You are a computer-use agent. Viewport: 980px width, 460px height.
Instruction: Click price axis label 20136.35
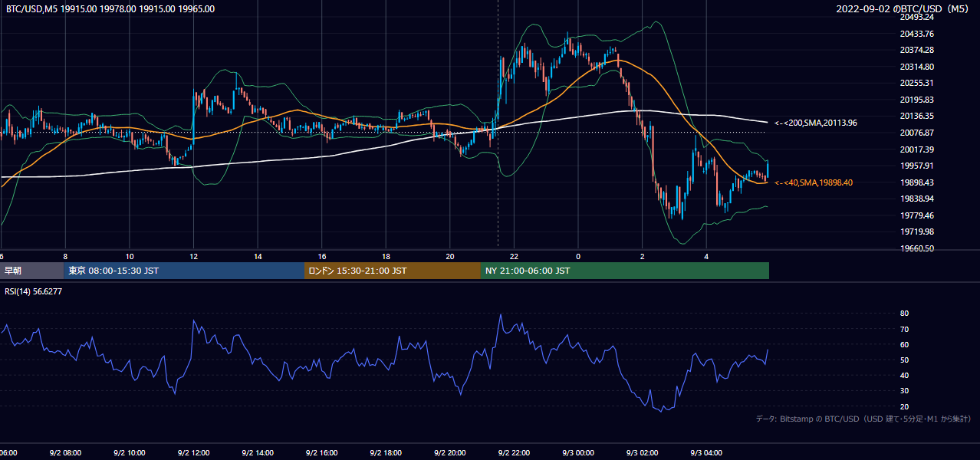[916, 116]
